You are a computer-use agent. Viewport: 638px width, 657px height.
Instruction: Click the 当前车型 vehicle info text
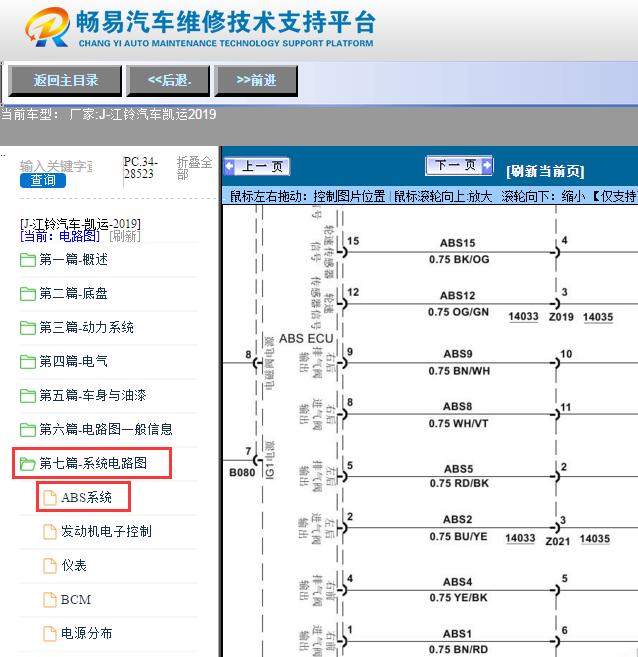(x=108, y=114)
